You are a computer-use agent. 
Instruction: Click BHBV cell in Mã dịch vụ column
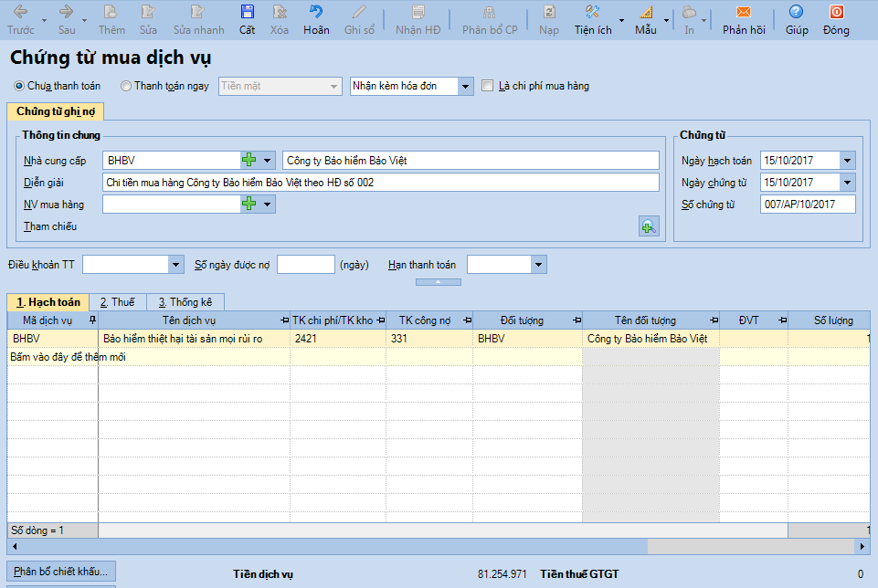coord(53,339)
